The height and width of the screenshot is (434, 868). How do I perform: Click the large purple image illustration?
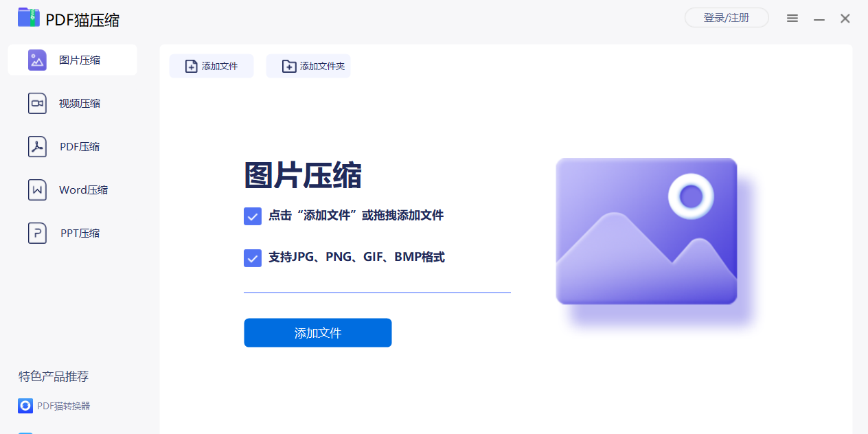pos(646,231)
